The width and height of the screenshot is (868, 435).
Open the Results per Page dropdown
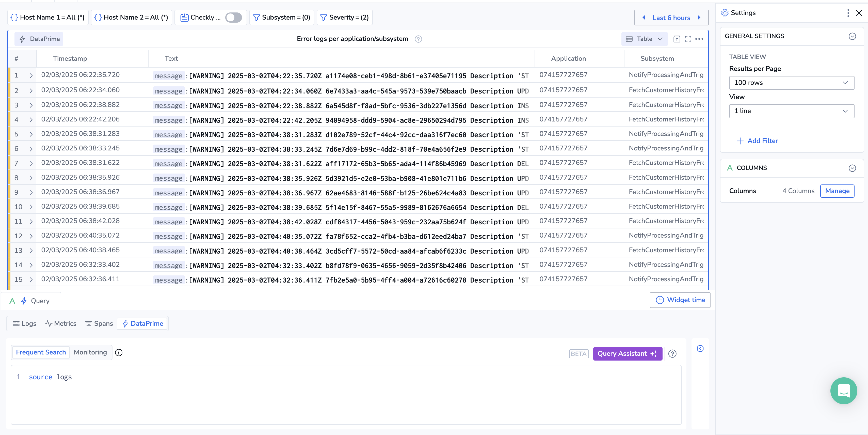tap(792, 83)
